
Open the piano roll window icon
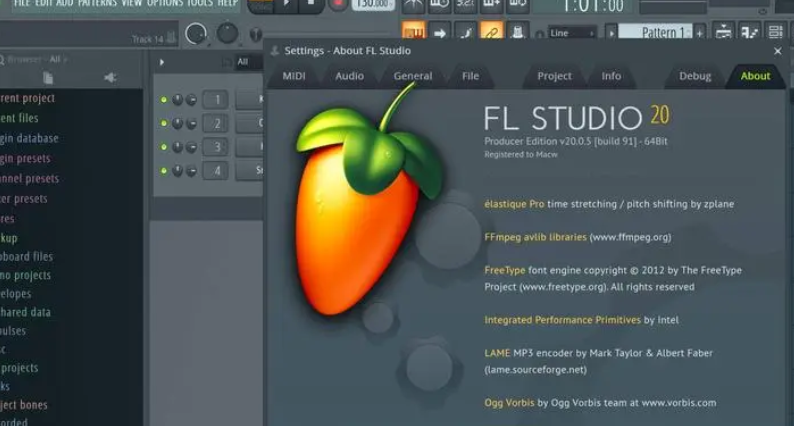point(749,32)
